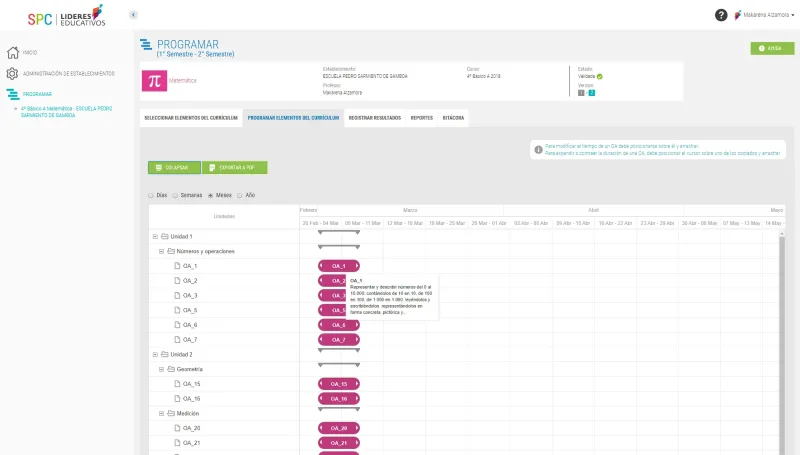The width and height of the screenshot is (800, 455).
Task: Collapse the Números y operaciones node
Action: click(x=161, y=251)
